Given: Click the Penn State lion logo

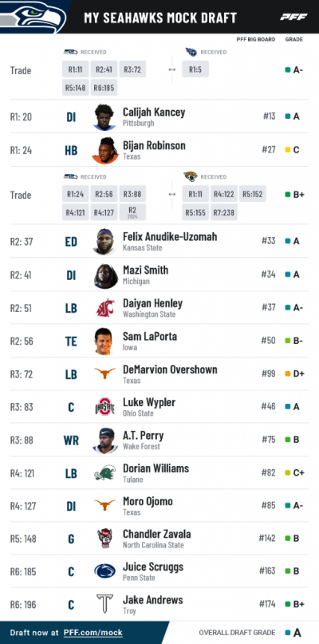Looking at the screenshot, I should pyautogui.click(x=104, y=571).
